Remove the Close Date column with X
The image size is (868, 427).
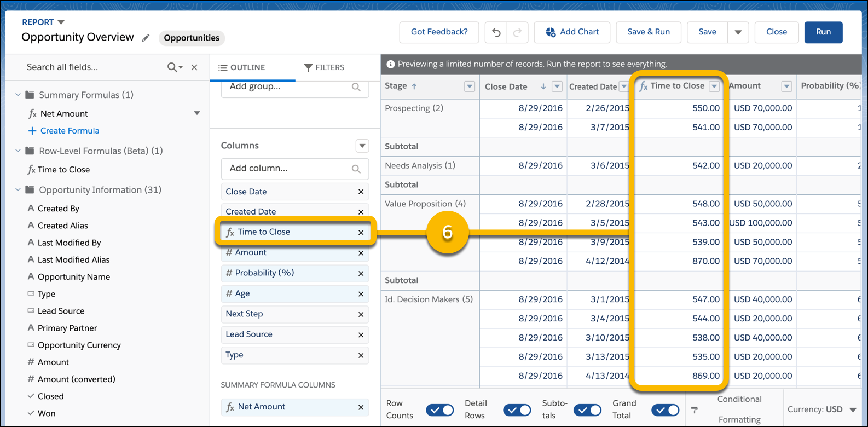[361, 192]
